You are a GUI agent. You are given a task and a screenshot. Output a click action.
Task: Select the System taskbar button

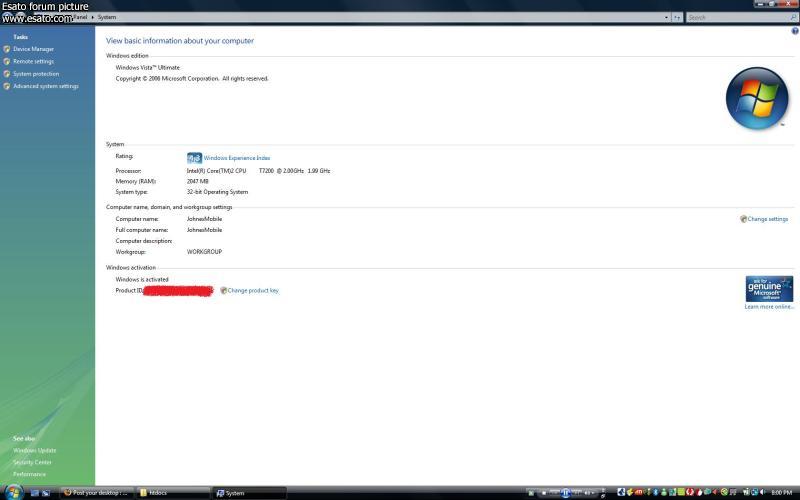(249, 493)
